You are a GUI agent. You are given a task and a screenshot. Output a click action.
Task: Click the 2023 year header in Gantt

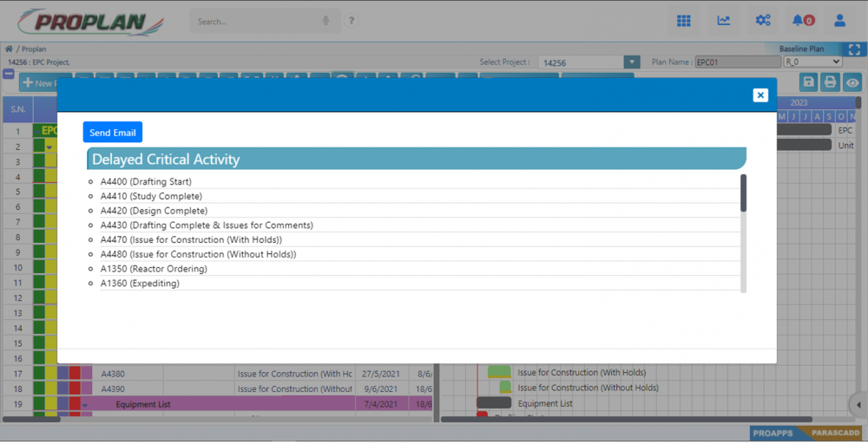799,102
